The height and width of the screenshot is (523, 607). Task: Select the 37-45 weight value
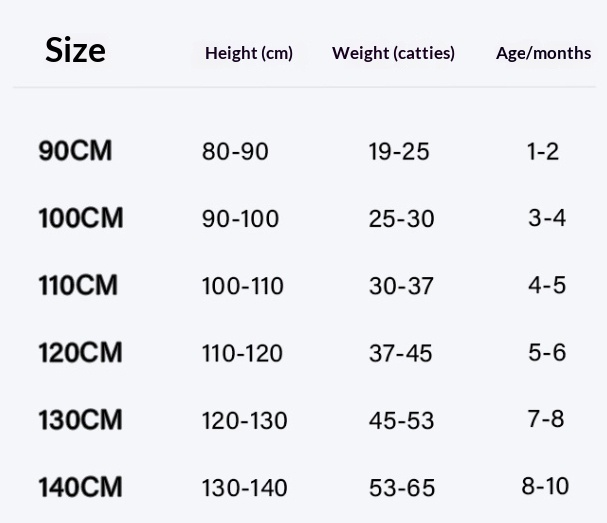pos(401,353)
